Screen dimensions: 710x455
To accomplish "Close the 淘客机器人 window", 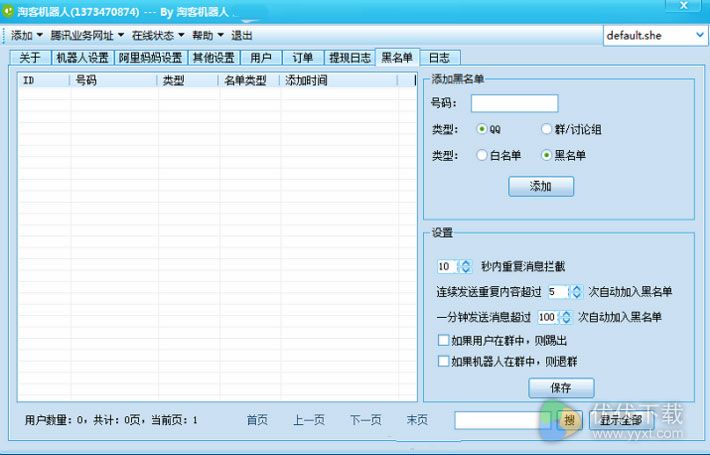I will point(684,6).
